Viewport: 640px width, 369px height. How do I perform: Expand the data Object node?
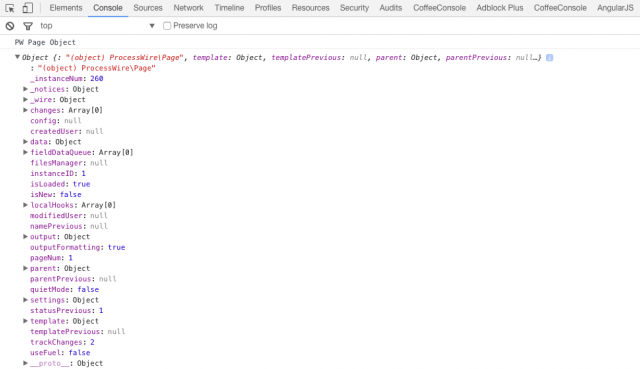[x=25, y=142]
